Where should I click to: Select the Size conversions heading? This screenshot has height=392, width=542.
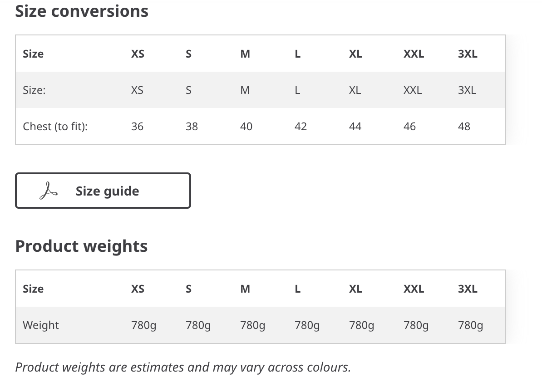point(82,11)
